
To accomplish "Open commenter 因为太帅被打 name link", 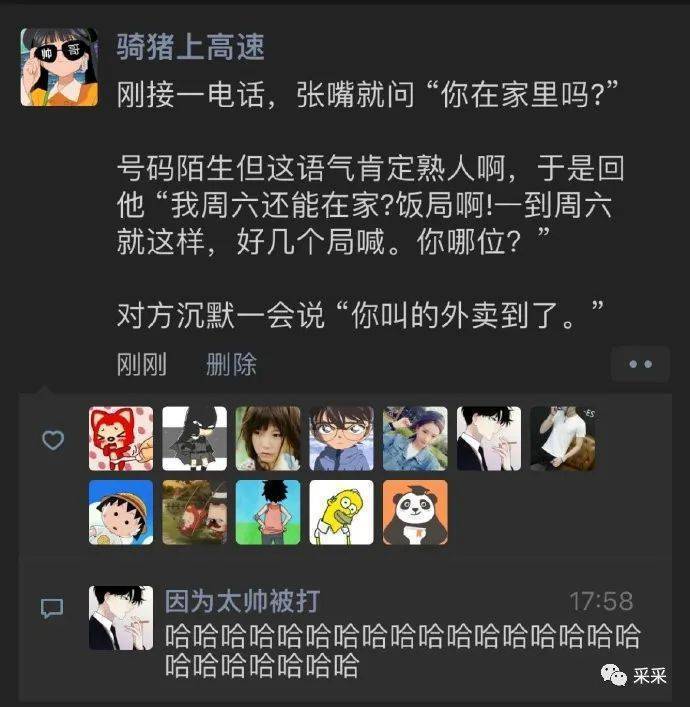I will tap(243, 601).
